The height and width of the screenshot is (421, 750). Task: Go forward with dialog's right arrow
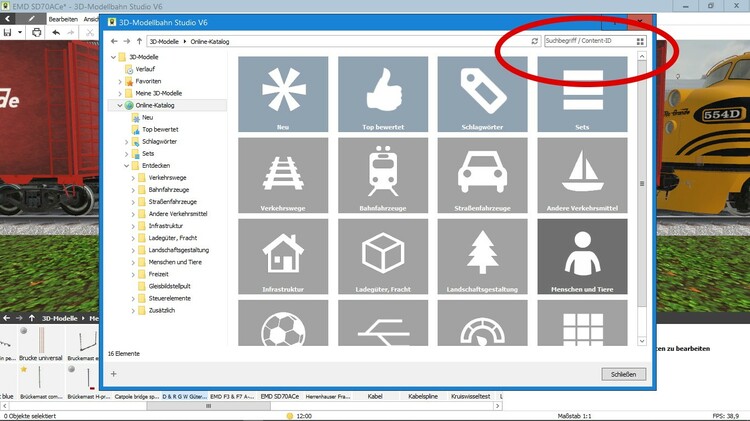(x=126, y=42)
